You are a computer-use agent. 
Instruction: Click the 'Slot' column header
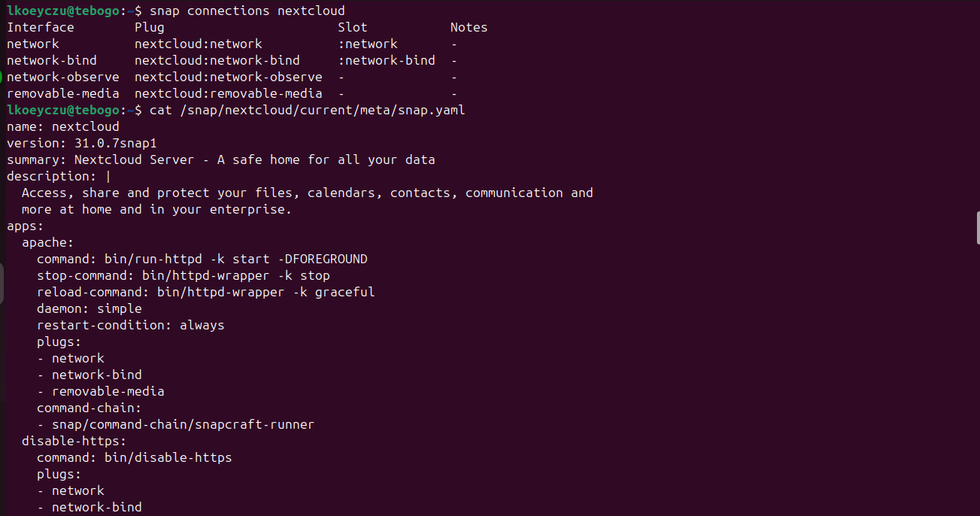coord(353,27)
